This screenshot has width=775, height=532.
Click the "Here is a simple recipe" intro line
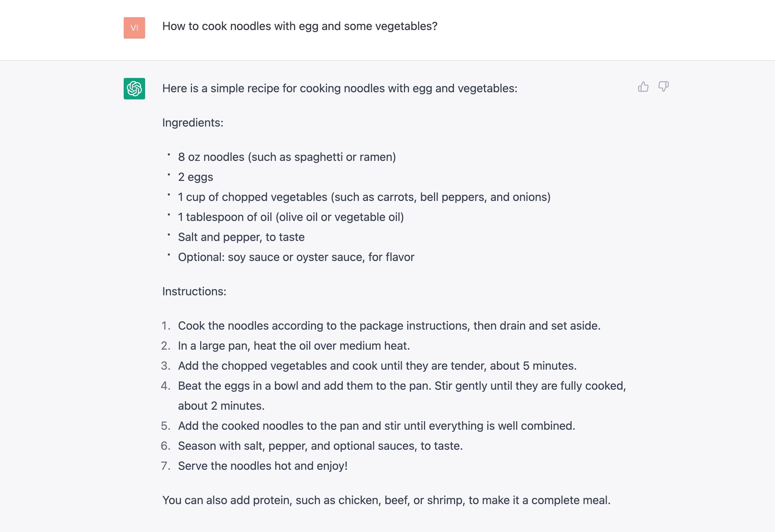340,88
